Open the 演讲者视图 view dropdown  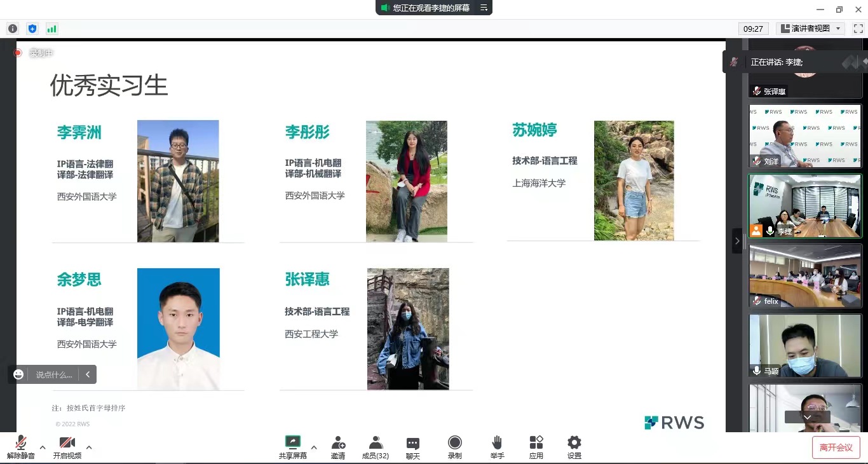pyautogui.click(x=810, y=29)
